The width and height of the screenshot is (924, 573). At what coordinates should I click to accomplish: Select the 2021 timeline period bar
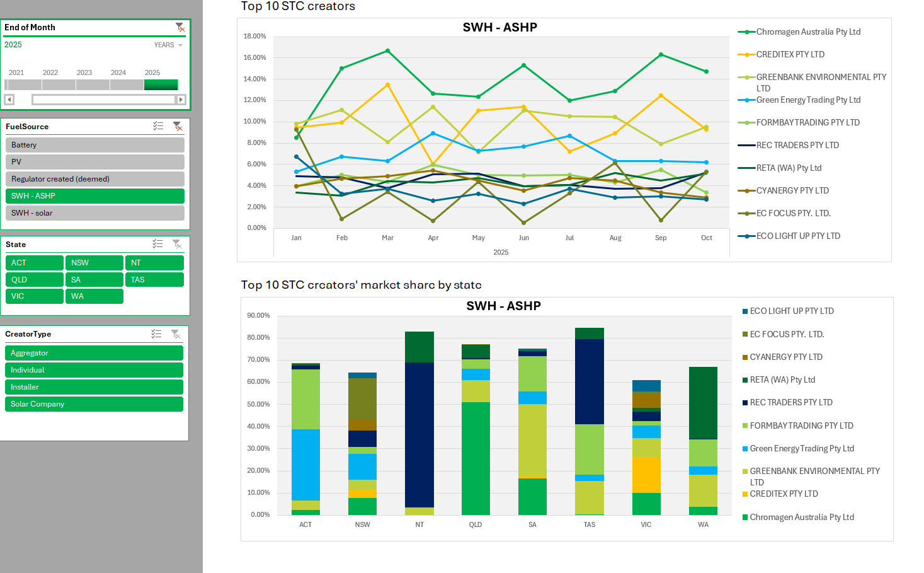point(25,84)
